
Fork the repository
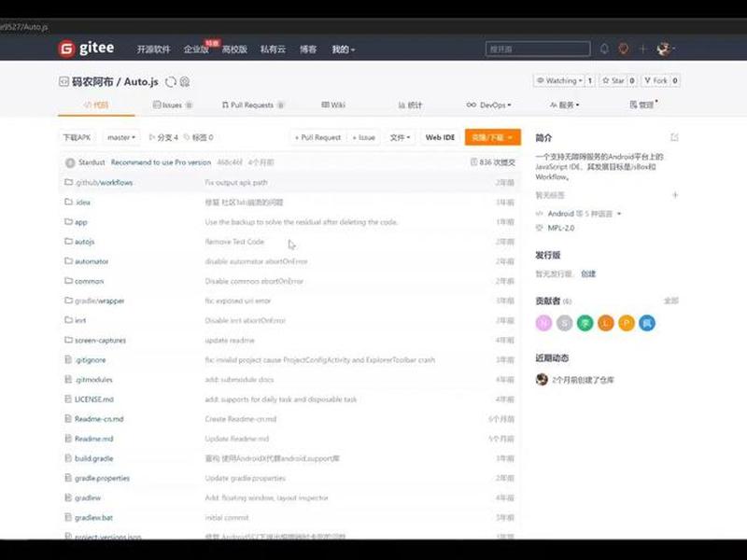click(655, 81)
